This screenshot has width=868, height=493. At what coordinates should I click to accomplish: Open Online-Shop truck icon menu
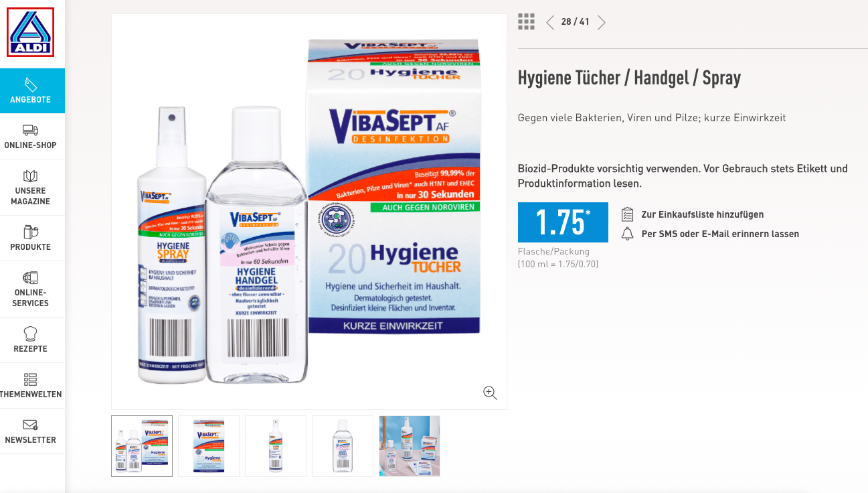[32, 137]
